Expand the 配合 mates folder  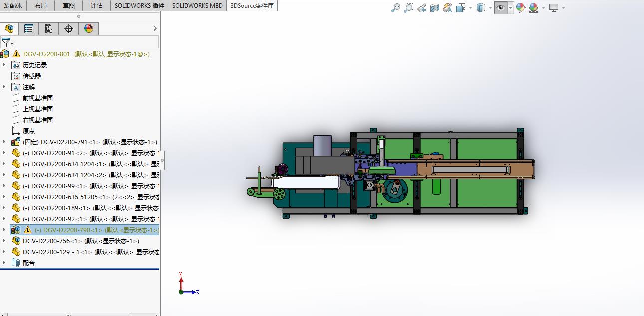(x=4, y=263)
